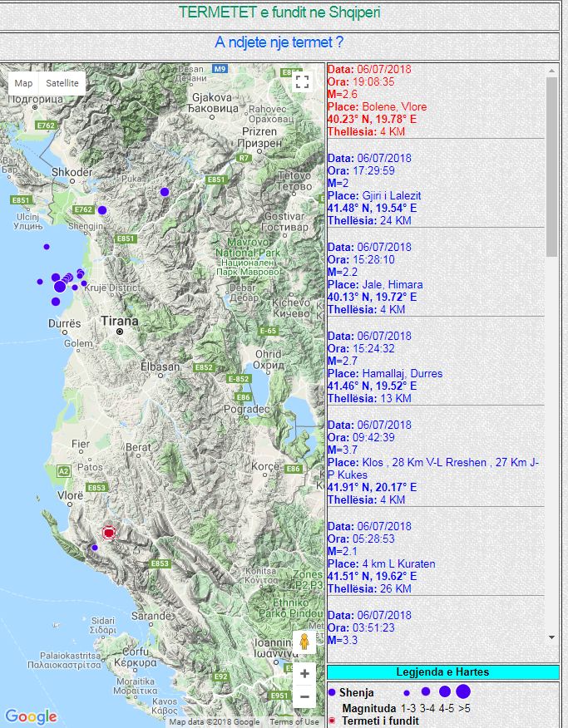The width and height of the screenshot is (568, 728).
Task: Click the Legjenda e Hartes header
Action: [441, 671]
